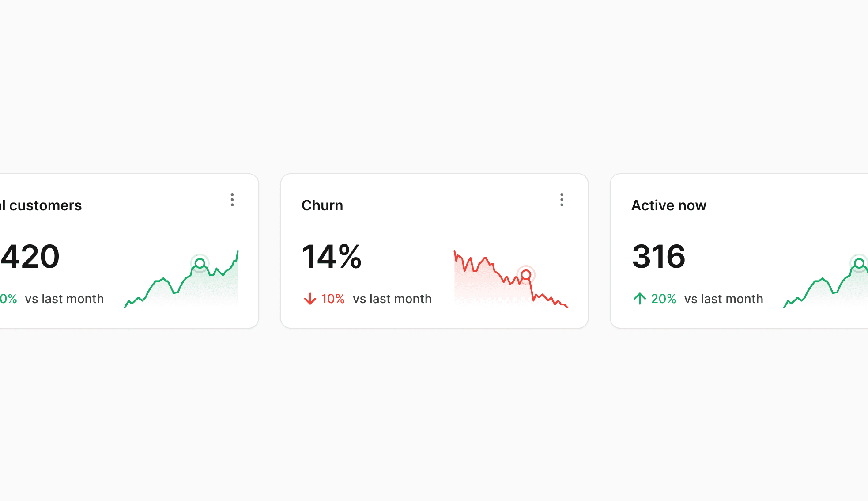This screenshot has width=868, height=501.
Task: Select the highlighted data point on the Churn sparkline
Action: point(526,274)
